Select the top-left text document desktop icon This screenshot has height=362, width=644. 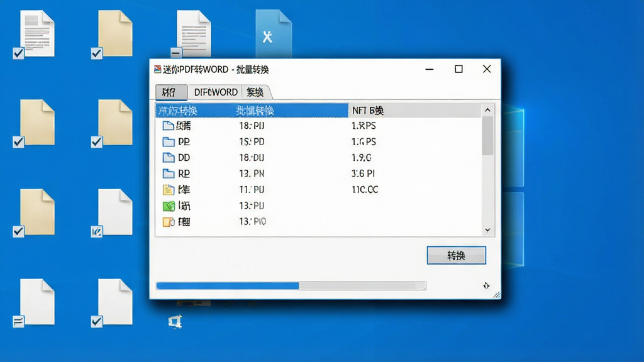37,34
